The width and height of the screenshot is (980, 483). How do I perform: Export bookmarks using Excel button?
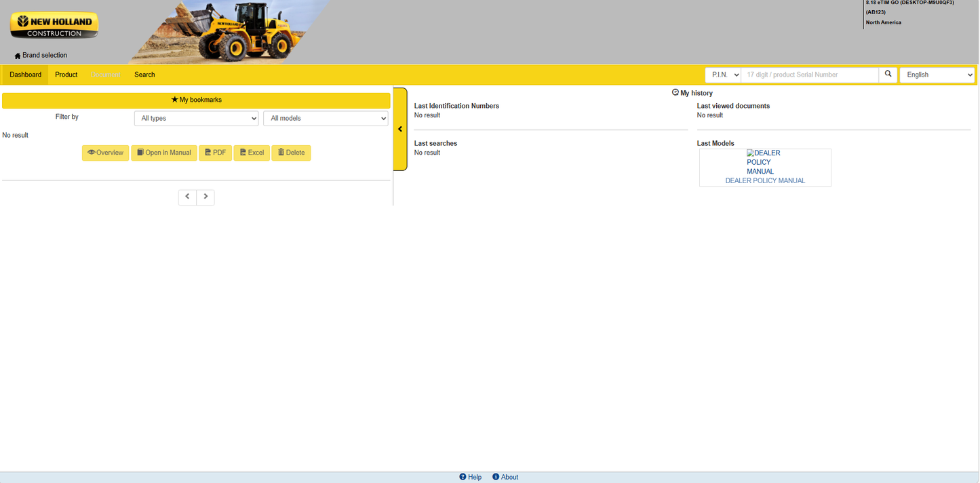[x=252, y=153]
